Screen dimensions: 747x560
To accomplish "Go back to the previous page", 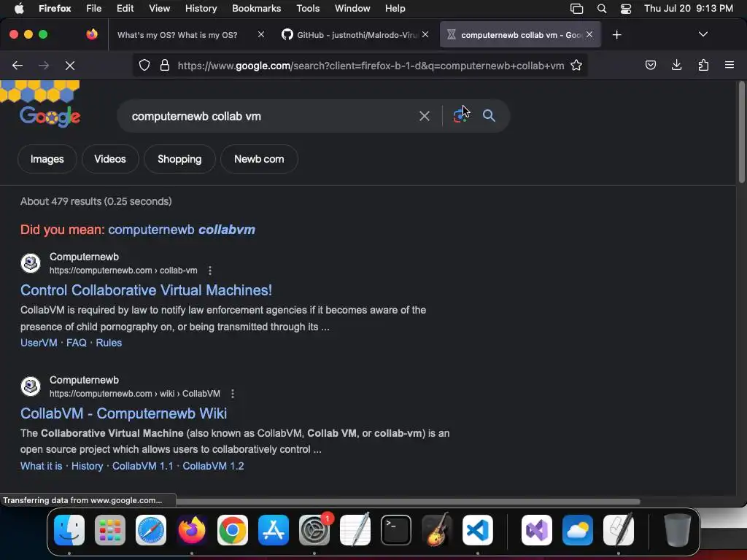I will tap(18, 65).
